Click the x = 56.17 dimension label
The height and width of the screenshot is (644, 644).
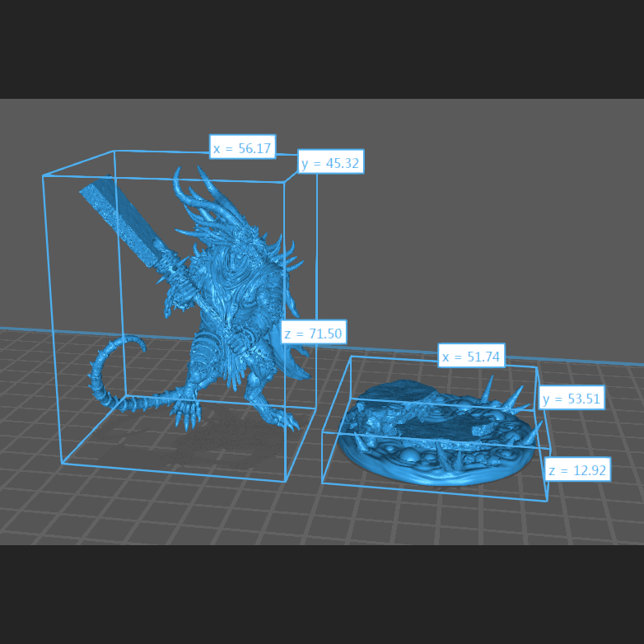click(x=242, y=148)
